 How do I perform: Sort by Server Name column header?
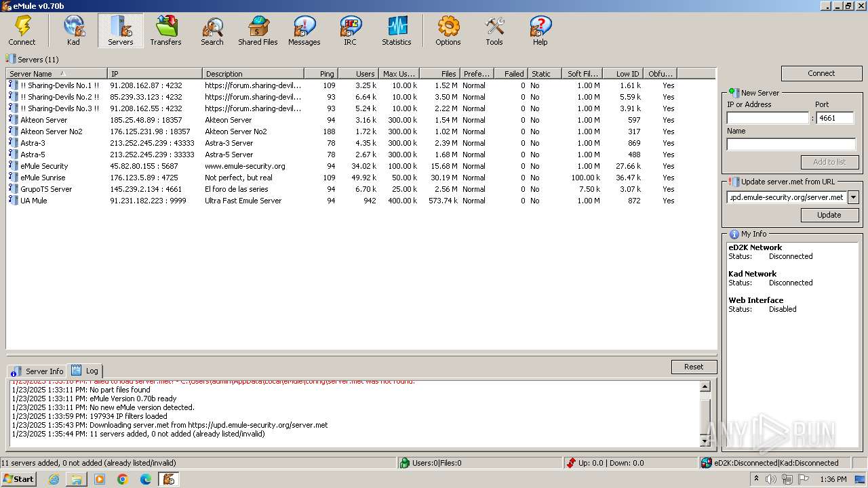click(x=57, y=73)
